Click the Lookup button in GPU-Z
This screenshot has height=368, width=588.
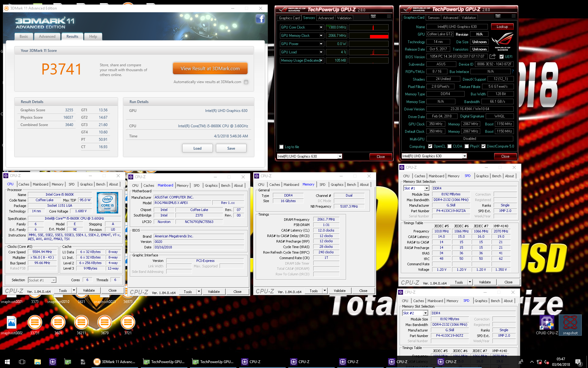click(x=502, y=27)
